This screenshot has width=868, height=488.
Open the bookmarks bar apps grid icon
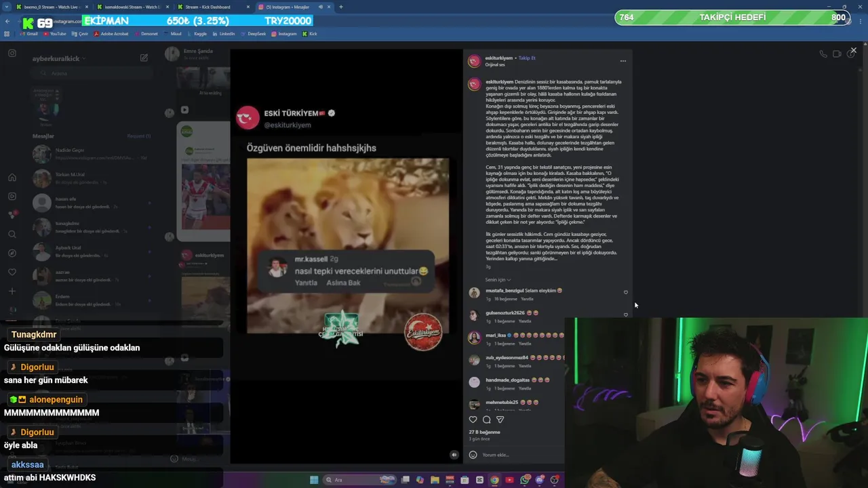[x=7, y=33]
